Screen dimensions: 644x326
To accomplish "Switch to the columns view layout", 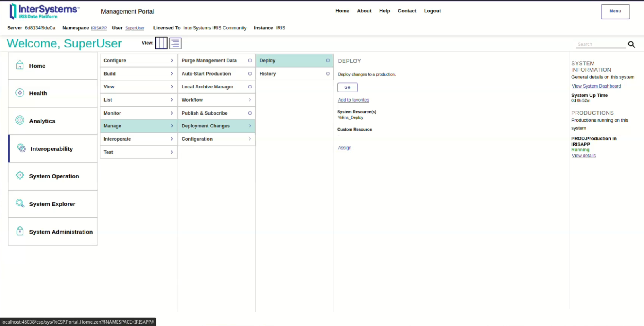I will (161, 43).
